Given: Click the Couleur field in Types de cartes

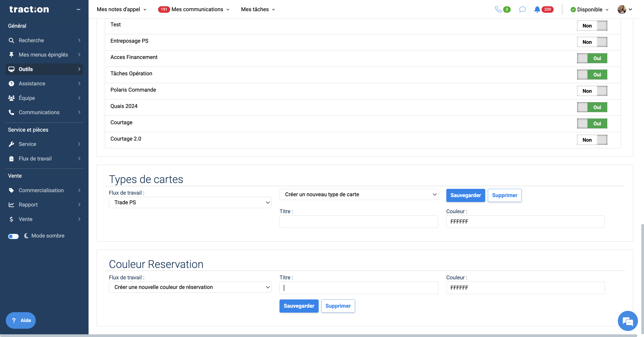Looking at the screenshot, I should (x=525, y=222).
